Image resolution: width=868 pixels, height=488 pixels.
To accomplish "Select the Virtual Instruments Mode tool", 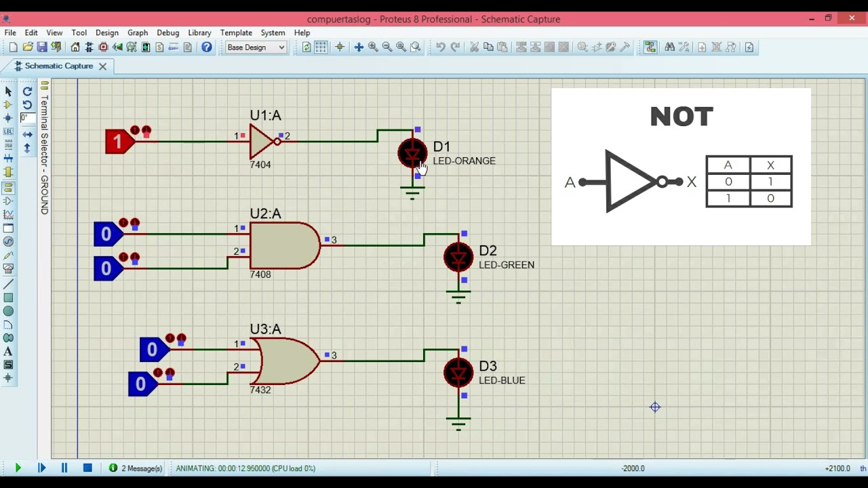I will (8, 268).
